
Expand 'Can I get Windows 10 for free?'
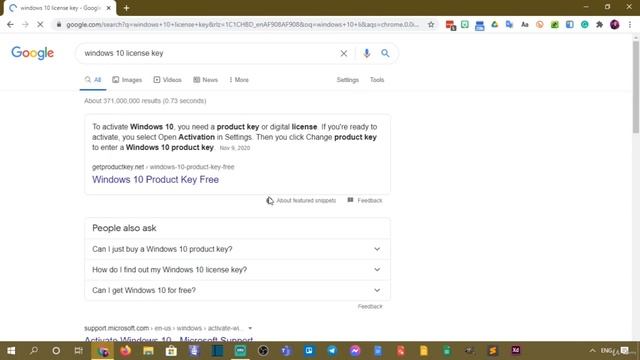coord(237,290)
